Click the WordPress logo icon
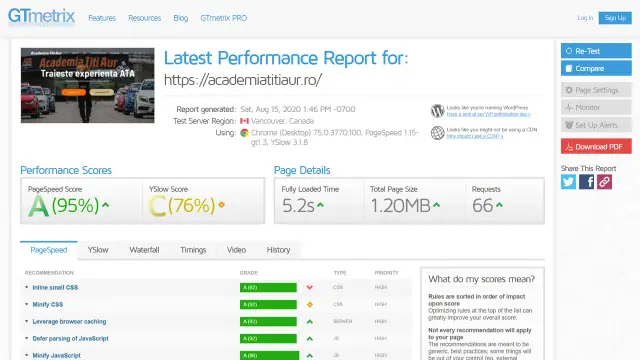The image size is (640, 360). coord(437,111)
